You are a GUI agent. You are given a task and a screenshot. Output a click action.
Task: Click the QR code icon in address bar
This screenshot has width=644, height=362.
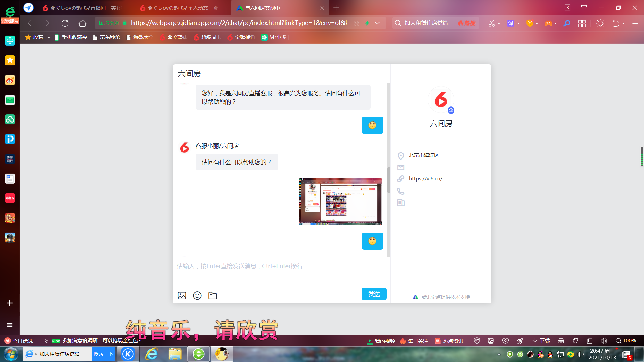tap(357, 23)
